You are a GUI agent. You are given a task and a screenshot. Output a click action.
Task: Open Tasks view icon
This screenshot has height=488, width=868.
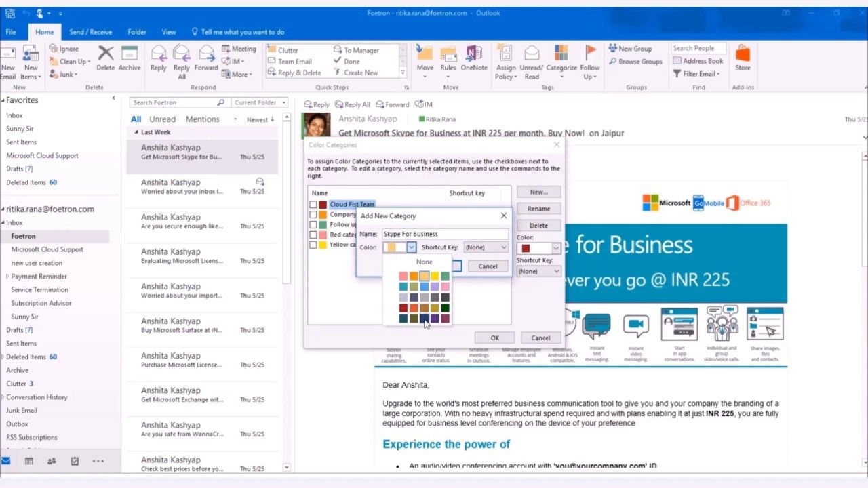75,461
